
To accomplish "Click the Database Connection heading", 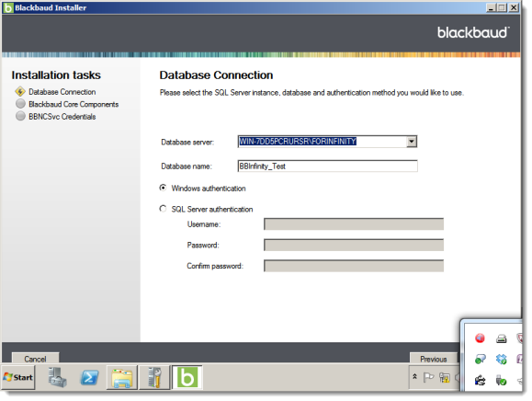I will pos(216,75).
